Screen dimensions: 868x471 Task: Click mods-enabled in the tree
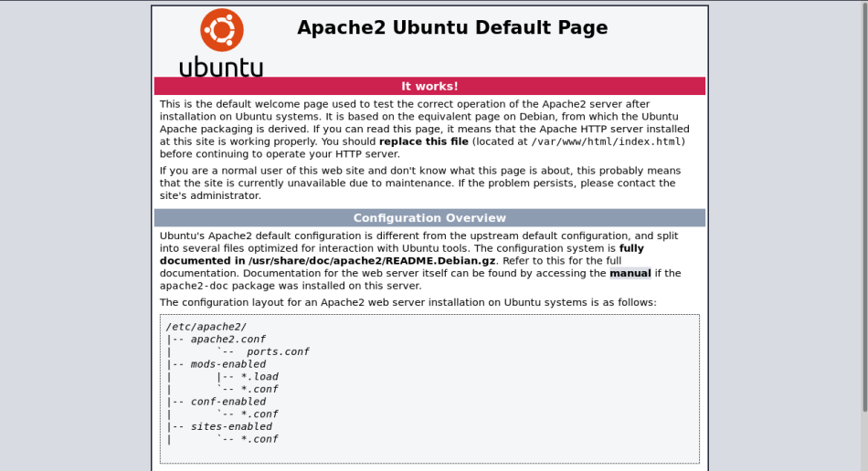228,364
